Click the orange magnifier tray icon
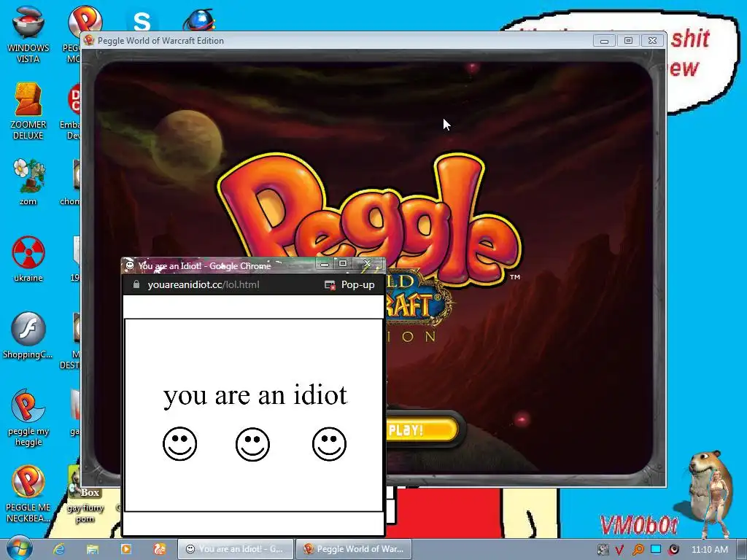The width and height of the screenshot is (747, 560). click(x=638, y=550)
